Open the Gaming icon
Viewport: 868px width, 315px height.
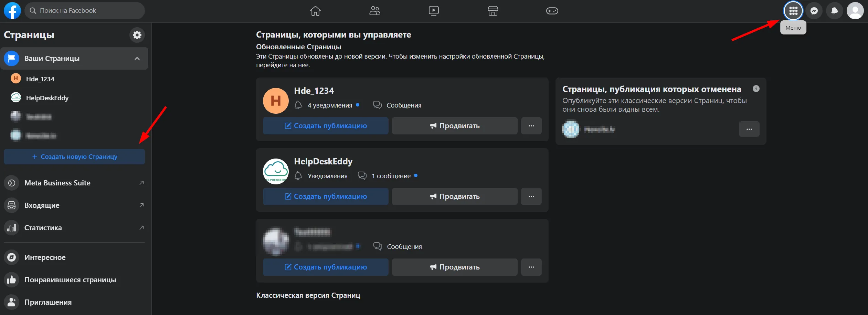[552, 11]
